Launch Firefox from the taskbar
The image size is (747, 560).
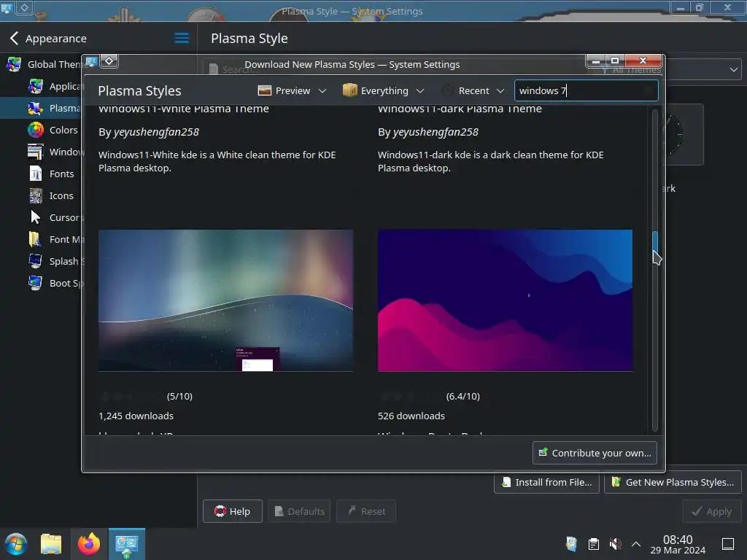coord(89,544)
